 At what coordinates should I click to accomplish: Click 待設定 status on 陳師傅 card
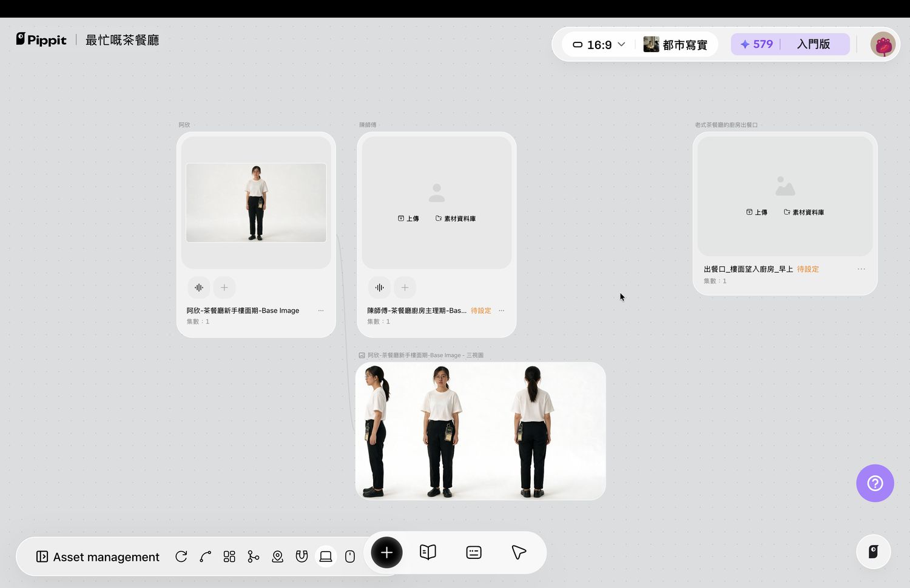(481, 310)
